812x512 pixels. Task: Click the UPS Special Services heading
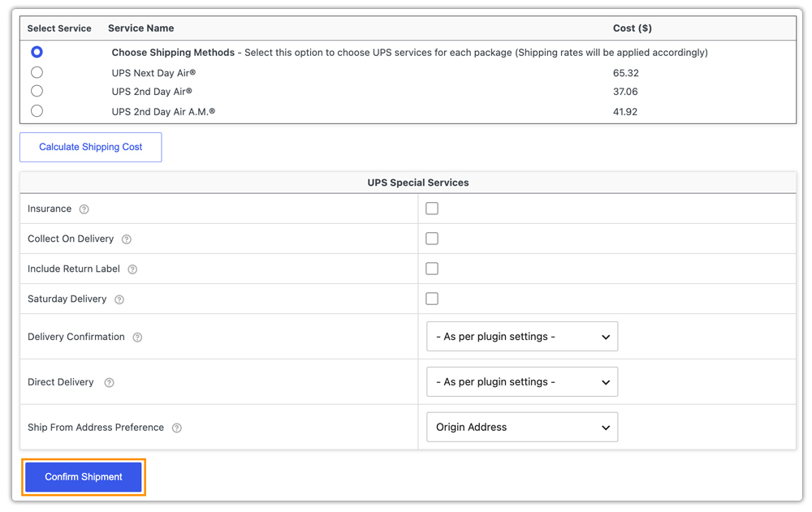point(418,183)
